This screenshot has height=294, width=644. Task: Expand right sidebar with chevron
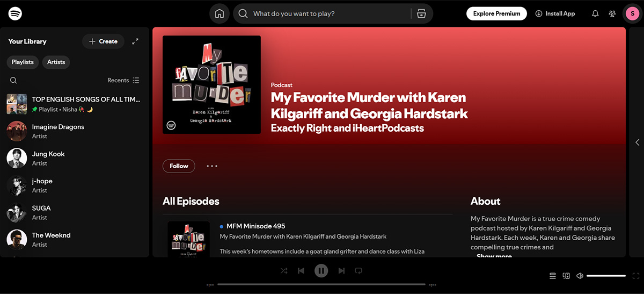coord(637,142)
